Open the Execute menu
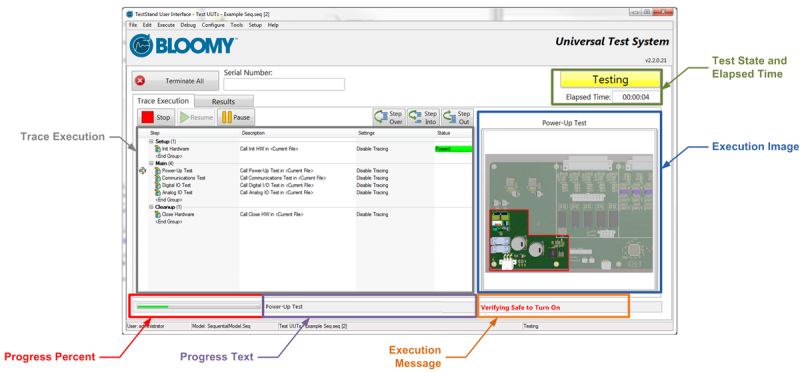This screenshot has width=800, height=373. click(x=166, y=24)
